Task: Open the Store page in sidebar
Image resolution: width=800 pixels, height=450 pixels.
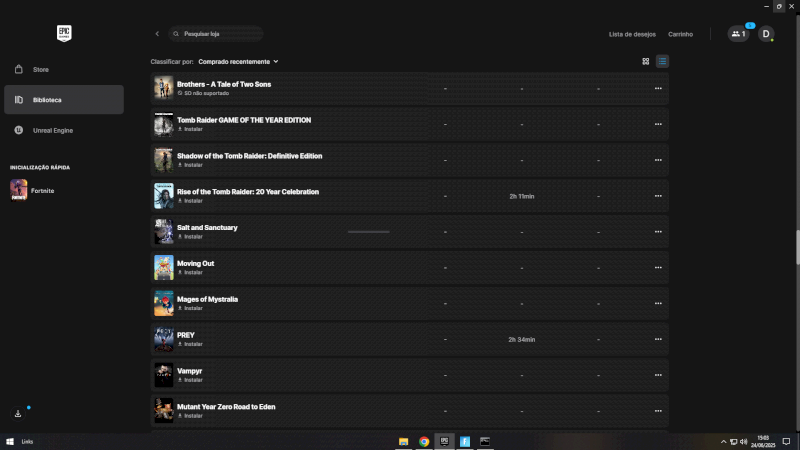Action: [x=40, y=70]
